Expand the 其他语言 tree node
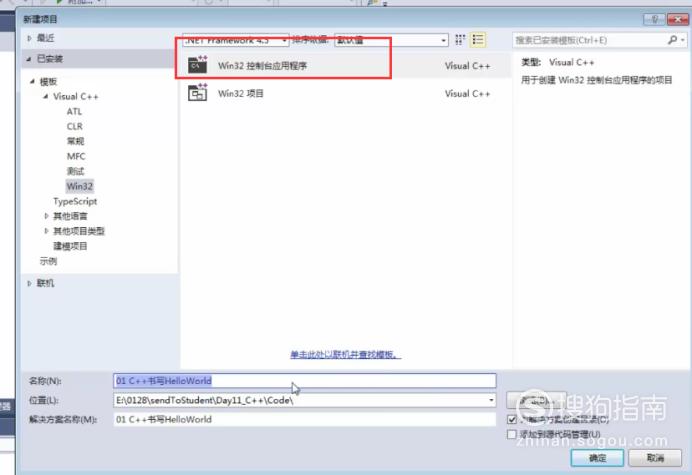This screenshot has width=692, height=475. [46, 216]
